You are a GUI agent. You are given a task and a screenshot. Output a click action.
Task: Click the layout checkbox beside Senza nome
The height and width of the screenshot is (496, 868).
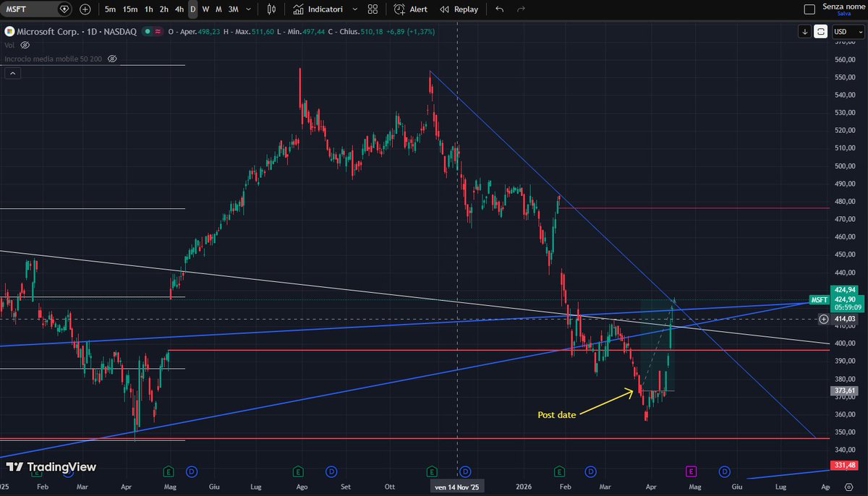809,9
